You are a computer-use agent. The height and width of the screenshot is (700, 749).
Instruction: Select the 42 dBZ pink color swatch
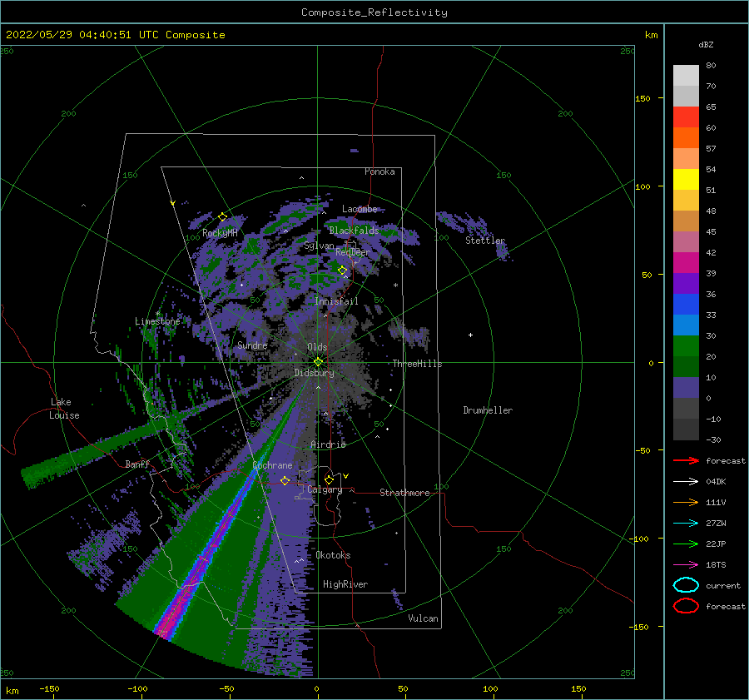click(686, 241)
